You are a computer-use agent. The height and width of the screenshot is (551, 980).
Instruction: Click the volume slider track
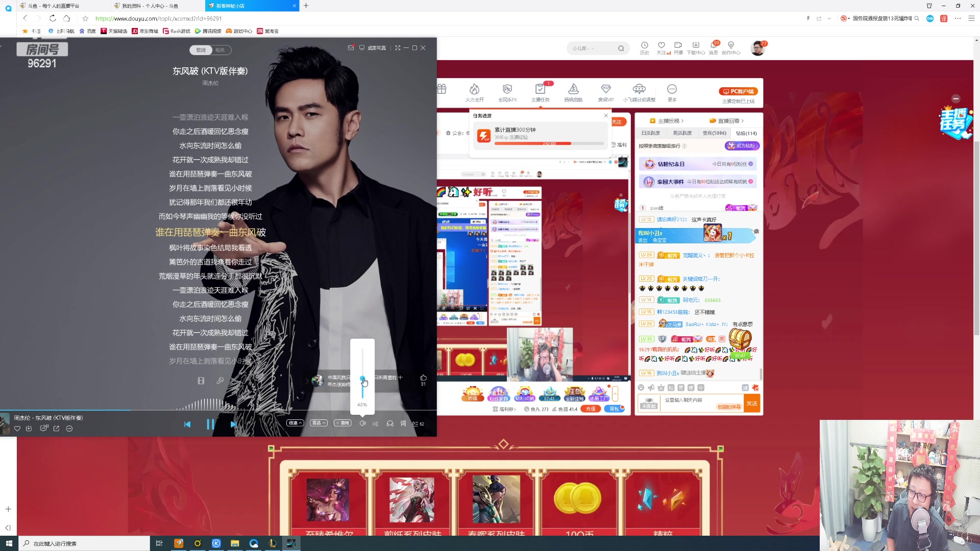click(x=362, y=362)
